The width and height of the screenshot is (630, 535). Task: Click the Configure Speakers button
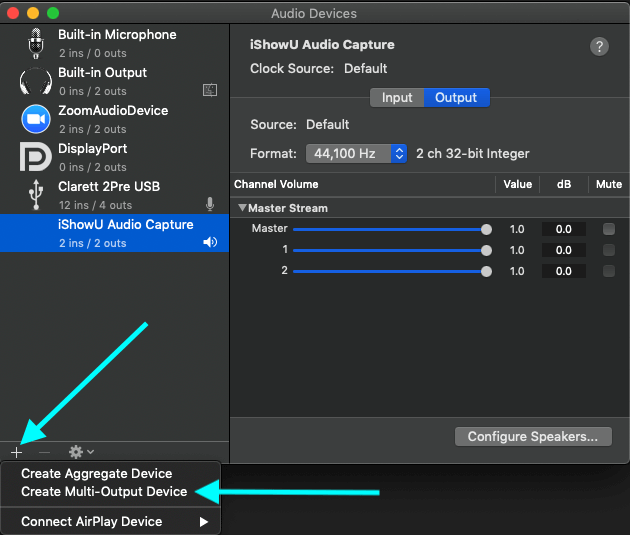click(533, 437)
